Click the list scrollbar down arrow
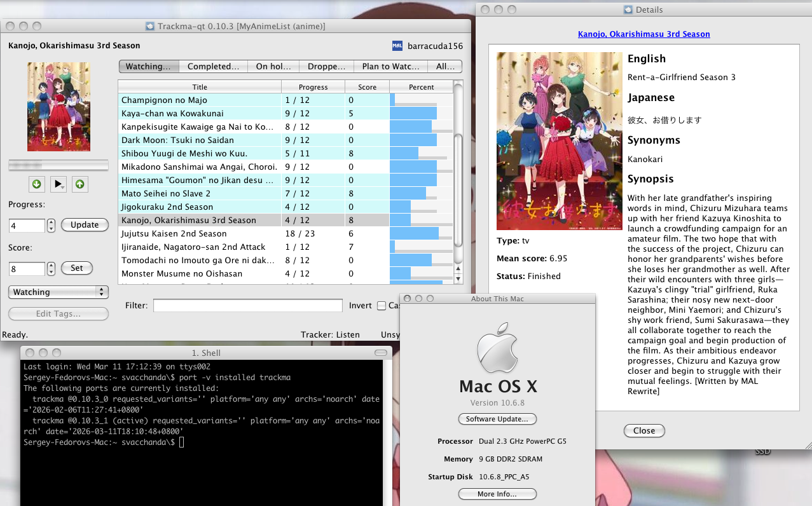812x506 pixels. (458, 278)
